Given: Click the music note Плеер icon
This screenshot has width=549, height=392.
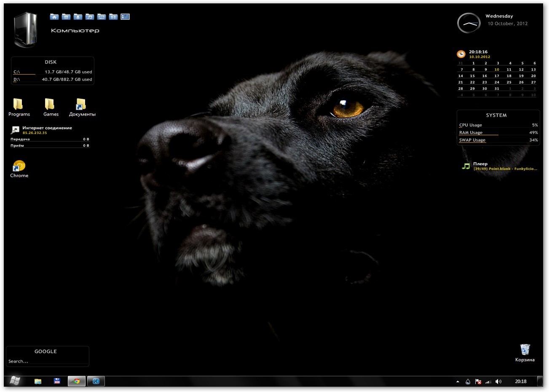Looking at the screenshot, I should [x=466, y=166].
